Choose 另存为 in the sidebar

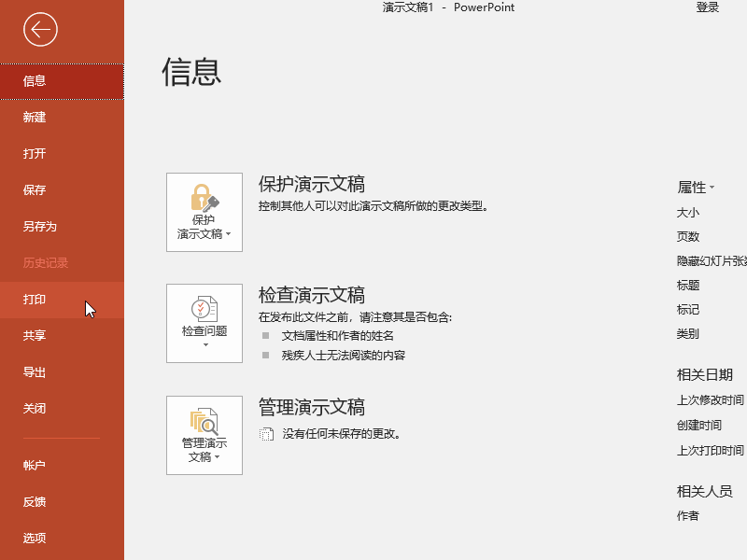[x=62, y=226]
